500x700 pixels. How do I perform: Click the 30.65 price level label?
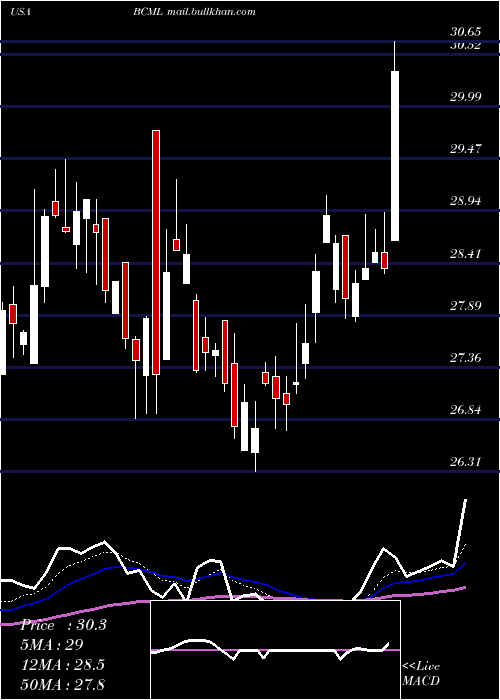tap(466, 31)
